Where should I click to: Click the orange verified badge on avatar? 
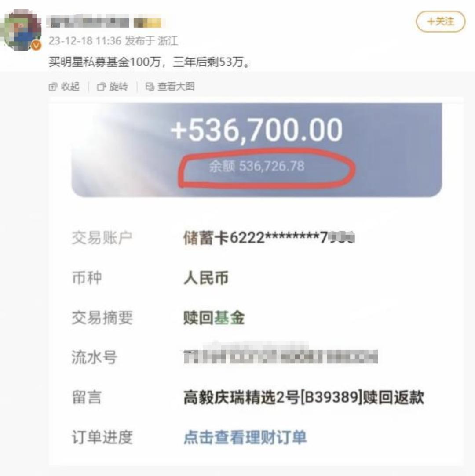36,46
